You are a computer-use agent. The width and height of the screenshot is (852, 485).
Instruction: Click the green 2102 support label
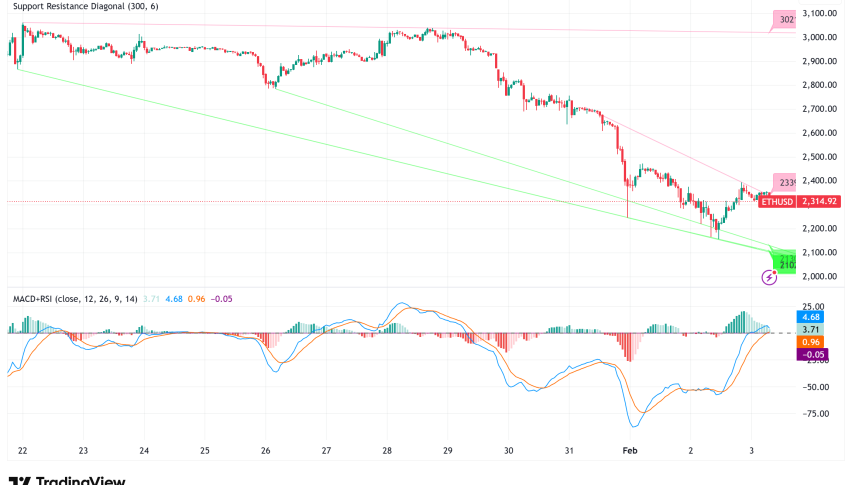pyautogui.click(x=786, y=265)
